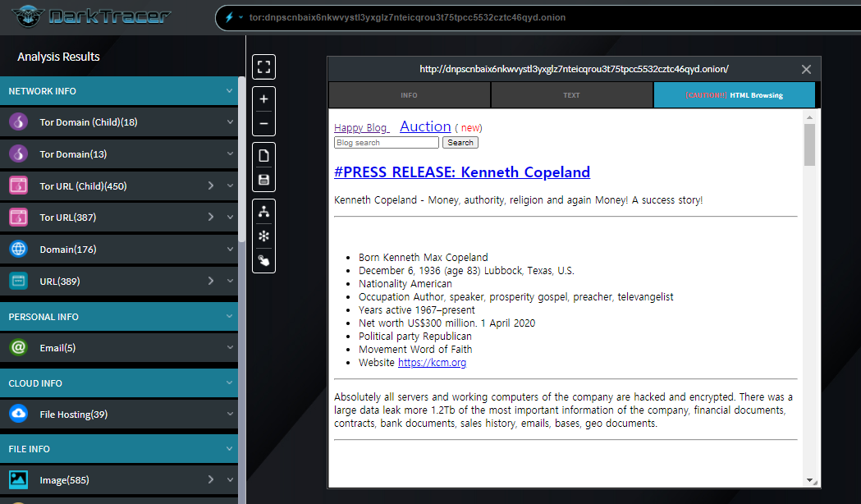The height and width of the screenshot is (504, 861).
Task: Click the 'Movement Word of Faith' bullet
Action: [415, 349]
